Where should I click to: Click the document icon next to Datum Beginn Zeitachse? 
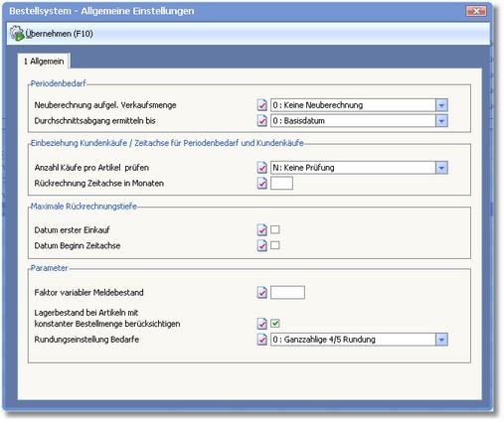pos(261,245)
